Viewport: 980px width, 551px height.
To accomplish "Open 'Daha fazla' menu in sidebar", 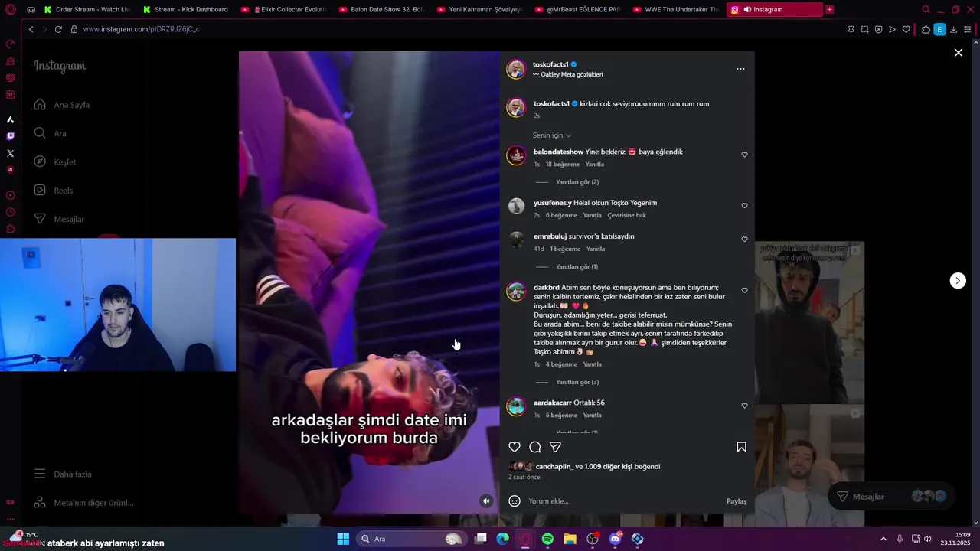I will click(x=63, y=474).
